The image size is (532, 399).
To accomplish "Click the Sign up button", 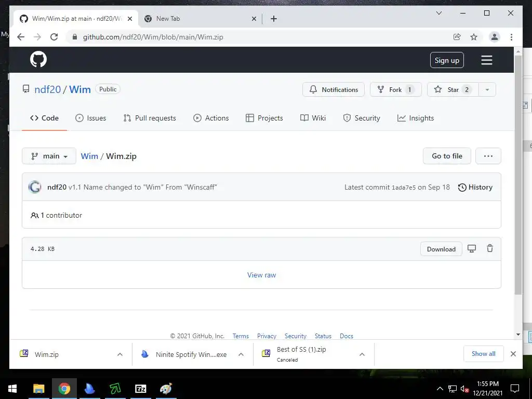I will [447, 60].
